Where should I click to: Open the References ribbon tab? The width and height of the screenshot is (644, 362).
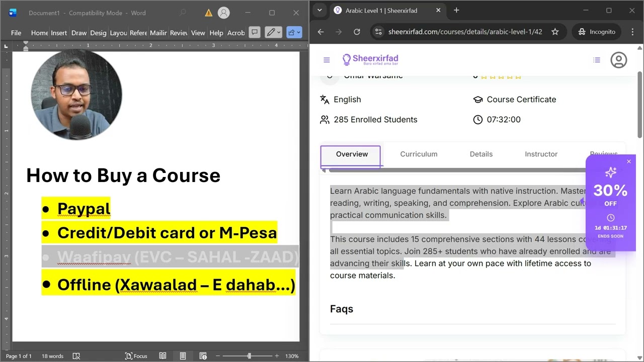point(138,33)
